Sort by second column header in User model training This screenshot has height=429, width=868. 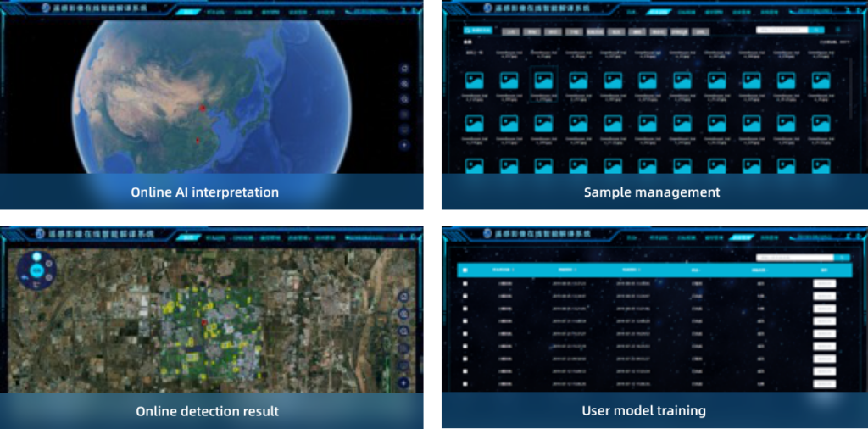click(567, 270)
